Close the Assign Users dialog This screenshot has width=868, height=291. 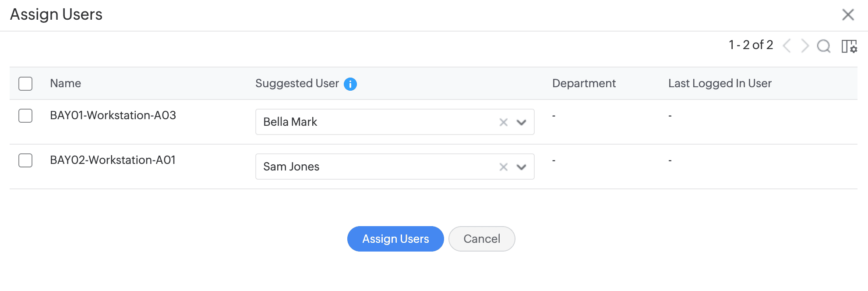(848, 15)
